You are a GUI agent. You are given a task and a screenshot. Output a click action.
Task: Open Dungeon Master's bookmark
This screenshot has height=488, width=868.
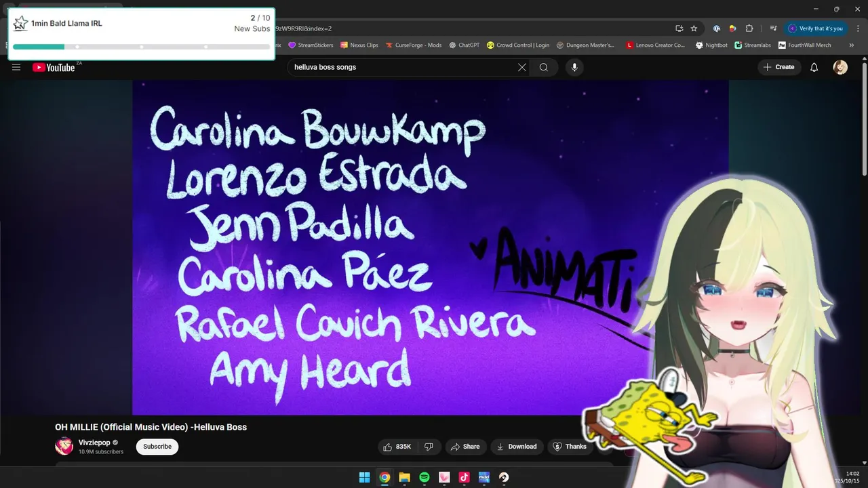(585, 45)
